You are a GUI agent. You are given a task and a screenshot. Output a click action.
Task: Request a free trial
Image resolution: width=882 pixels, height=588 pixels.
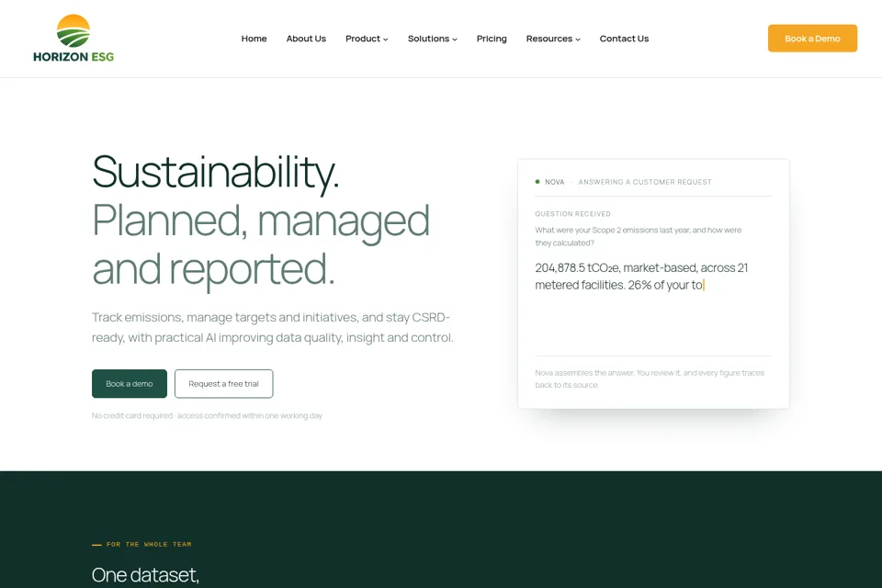point(224,384)
